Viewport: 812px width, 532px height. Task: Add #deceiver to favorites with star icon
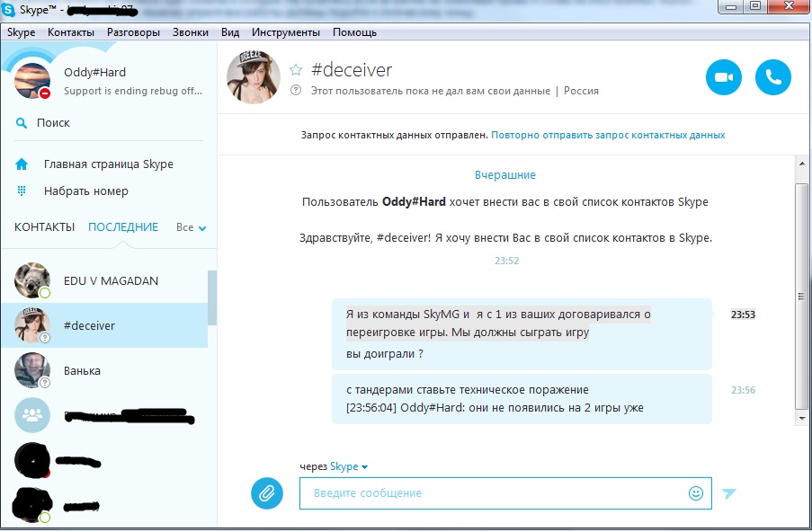tap(296, 70)
